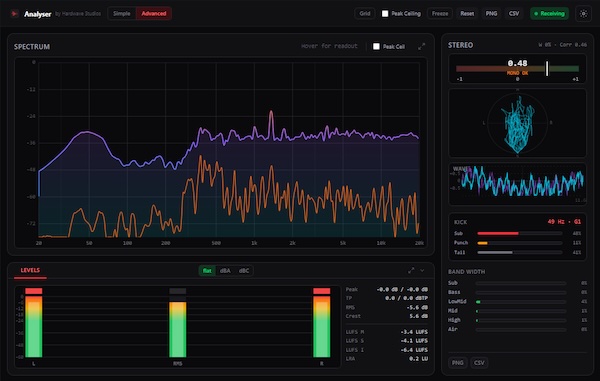Click the Bass band width bar
This screenshot has height=381, width=600.
coord(521,292)
